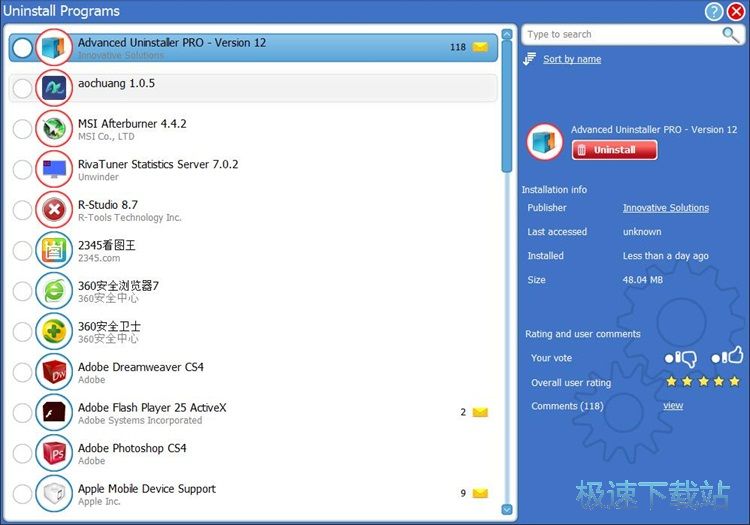Select the Apple Mobile Device Support radio button

(22, 494)
